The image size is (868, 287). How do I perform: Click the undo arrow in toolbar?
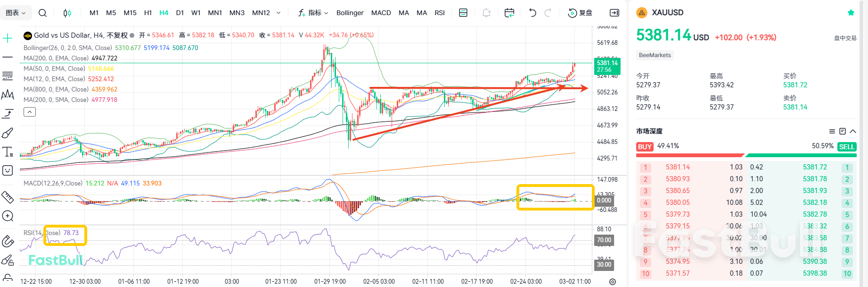(532, 13)
